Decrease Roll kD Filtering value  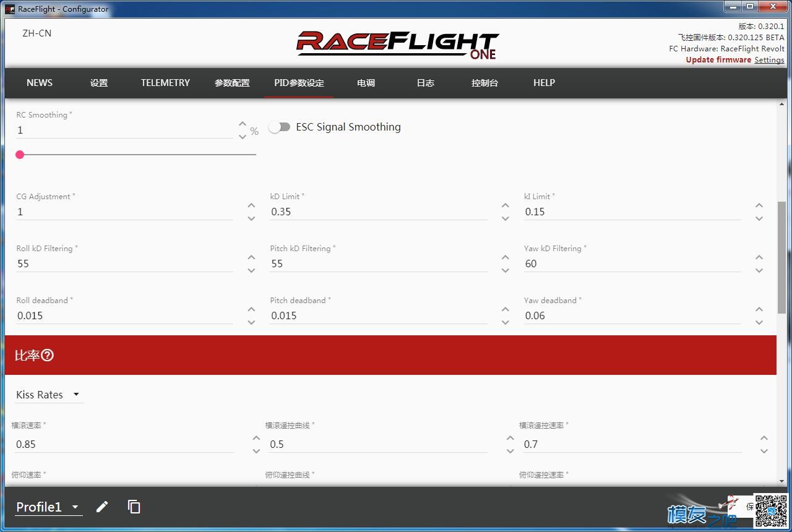251,270
